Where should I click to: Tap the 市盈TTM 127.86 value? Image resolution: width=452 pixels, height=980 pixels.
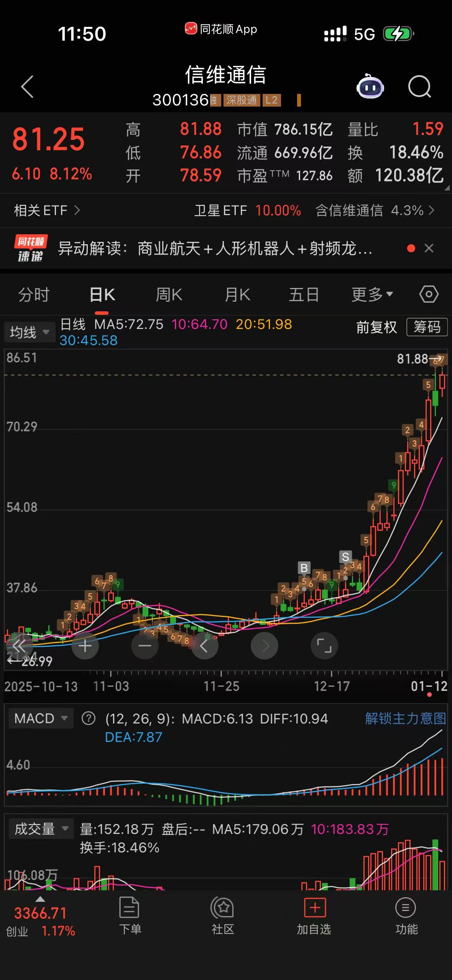[x=285, y=176]
